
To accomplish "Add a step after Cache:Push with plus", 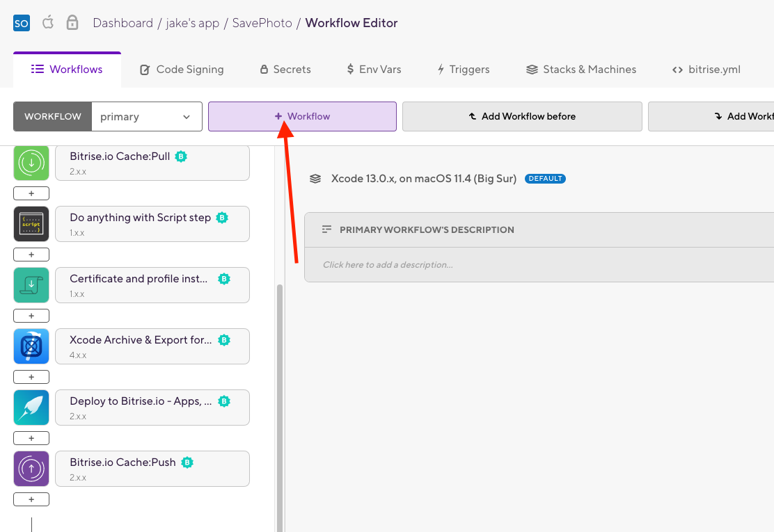I will click(x=31, y=499).
